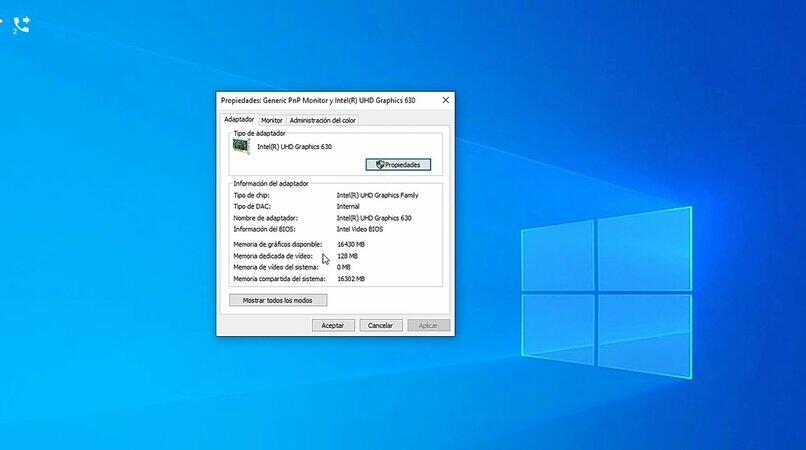Switch to the Monitor tab
The image size is (806, 450).
point(271,120)
